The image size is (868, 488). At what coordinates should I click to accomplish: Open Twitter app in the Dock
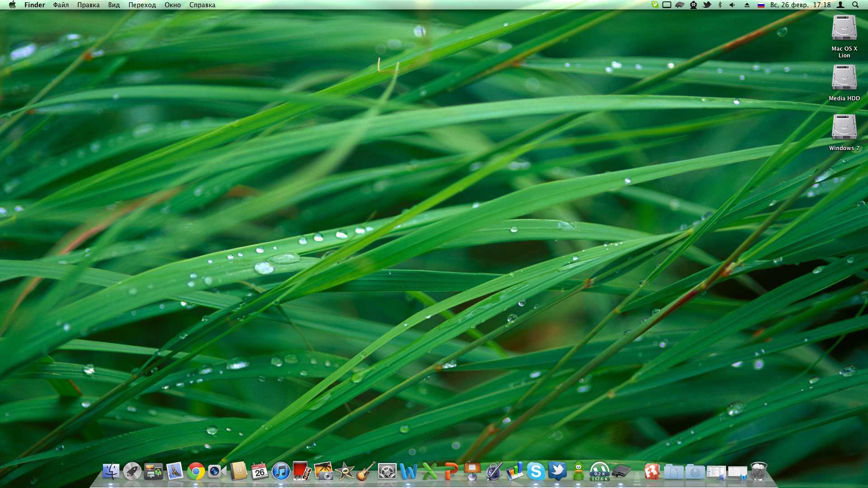coord(557,471)
